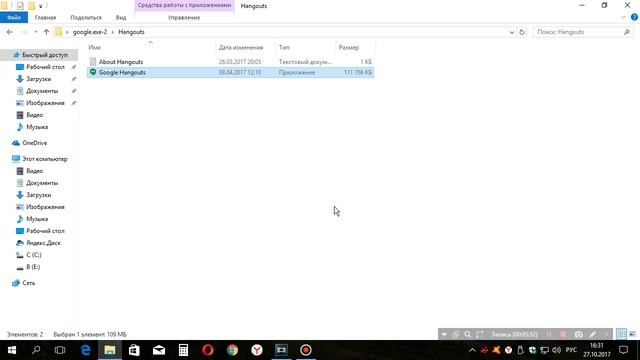Screen dimensions: 640x360
Task: Switch to large icons view button
Action: 632,334
